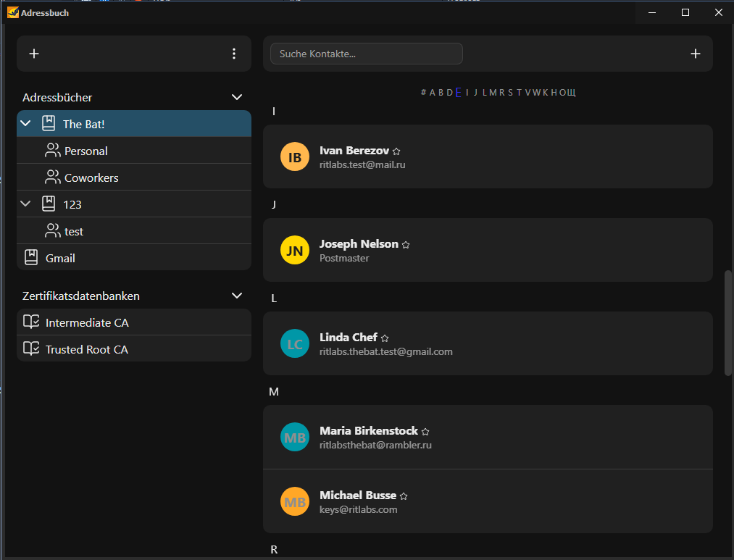Click the Trusted Root CA certificate icon
Image resolution: width=734 pixels, height=560 pixels.
pyautogui.click(x=31, y=349)
